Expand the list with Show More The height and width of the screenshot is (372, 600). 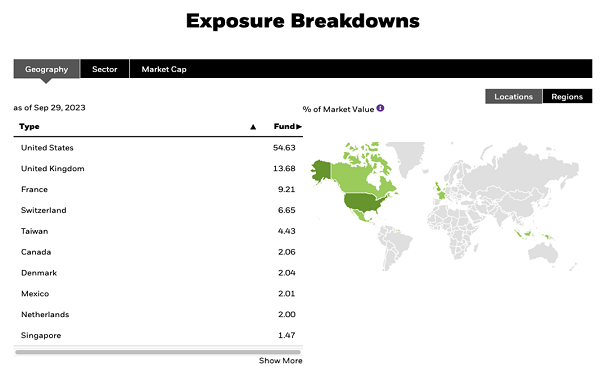pos(280,361)
